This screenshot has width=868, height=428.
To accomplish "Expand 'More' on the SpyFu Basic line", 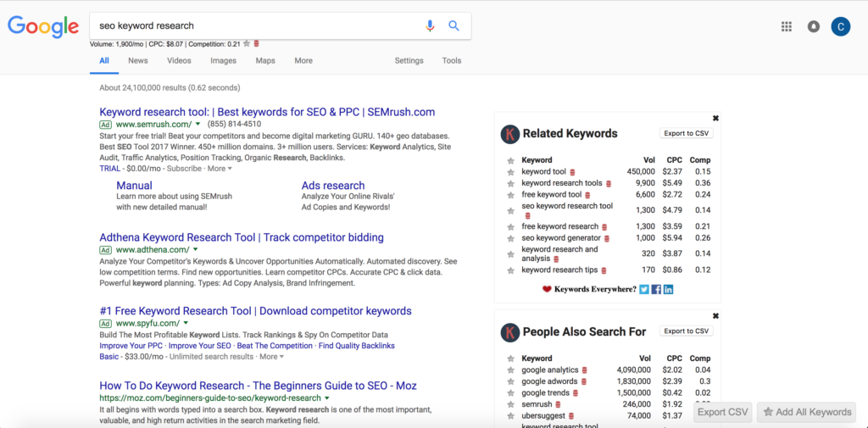I will point(271,357).
